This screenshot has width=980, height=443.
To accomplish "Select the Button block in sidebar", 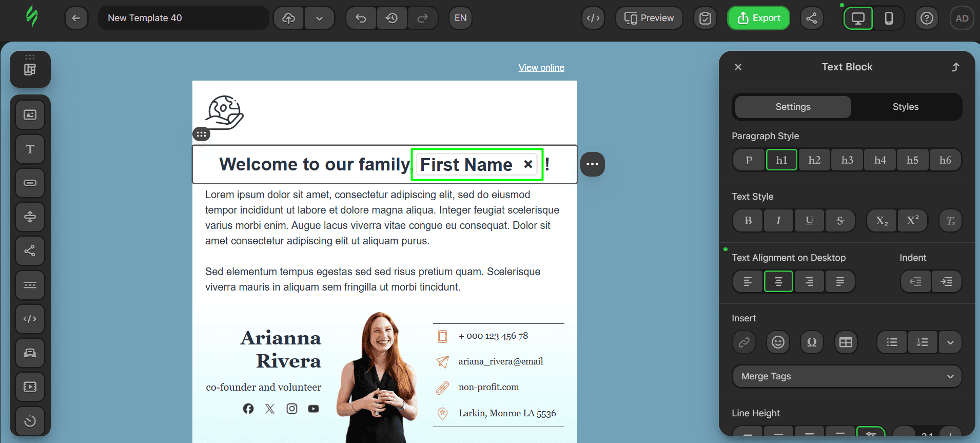I will [x=30, y=183].
